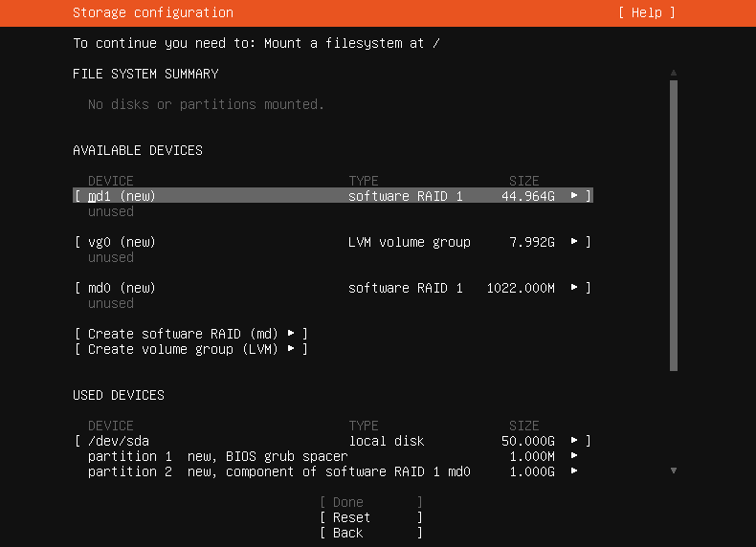This screenshot has height=547, width=756.
Task: Expand vg0 actions arrow at 7.992G
Action: click(x=574, y=241)
